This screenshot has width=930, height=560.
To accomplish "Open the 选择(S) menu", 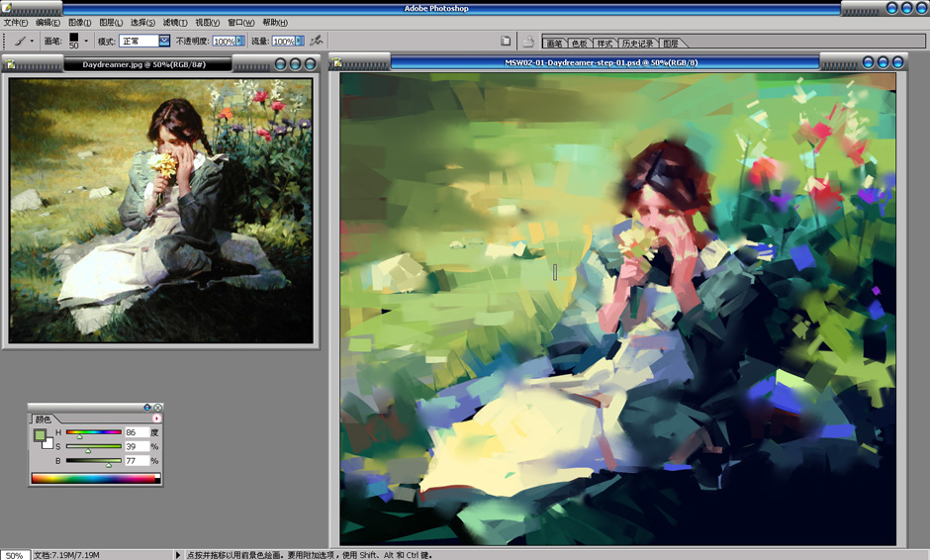I will (x=142, y=23).
